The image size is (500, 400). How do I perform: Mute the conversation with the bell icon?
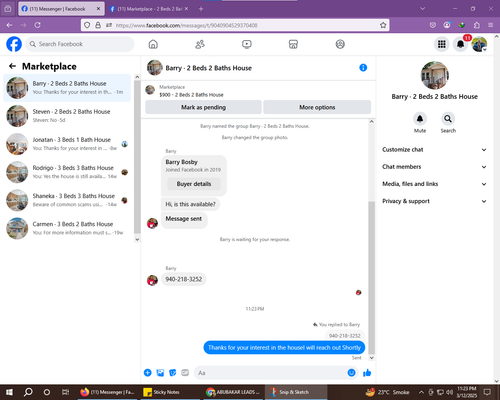point(420,119)
